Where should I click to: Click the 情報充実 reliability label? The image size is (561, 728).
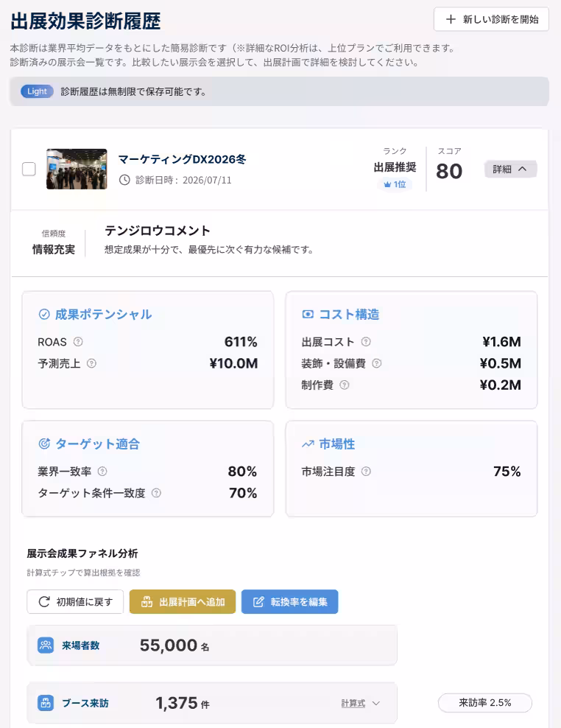click(x=53, y=250)
